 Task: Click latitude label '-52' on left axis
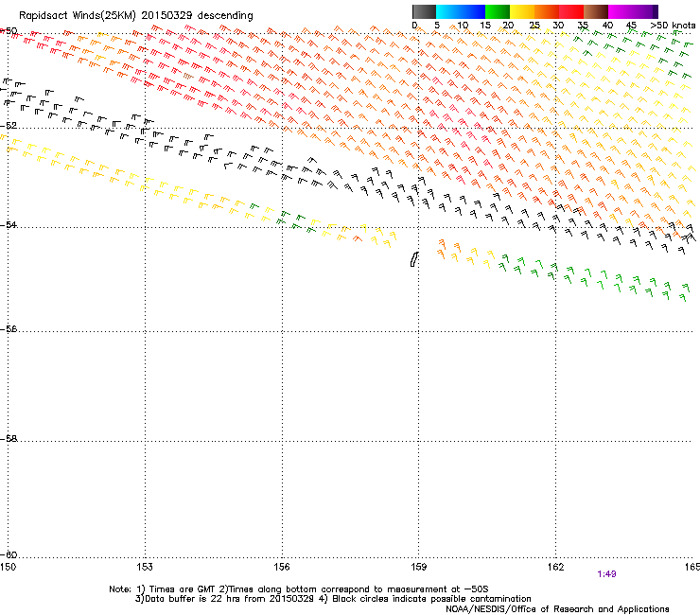(9, 126)
